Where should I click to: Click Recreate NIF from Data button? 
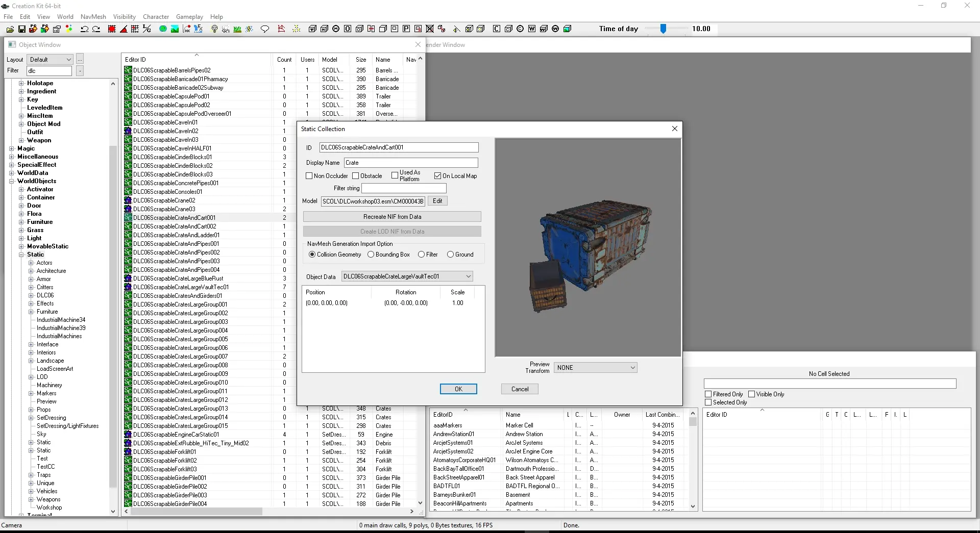[x=392, y=217]
